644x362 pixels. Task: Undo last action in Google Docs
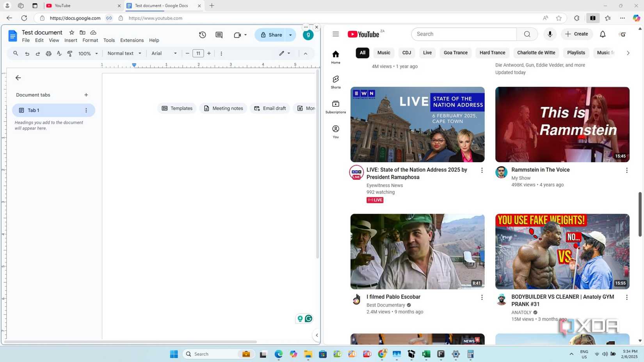pyautogui.click(x=27, y=53)
